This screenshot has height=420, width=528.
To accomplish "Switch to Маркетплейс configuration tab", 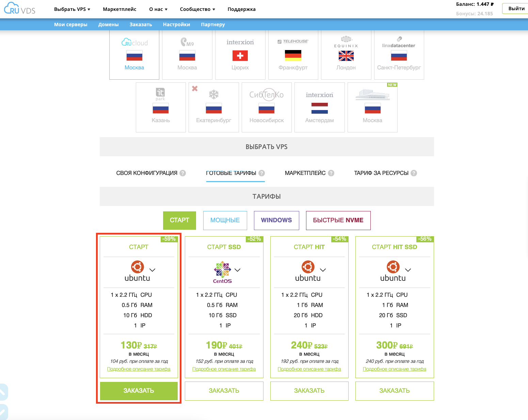I will click(305, 173).
